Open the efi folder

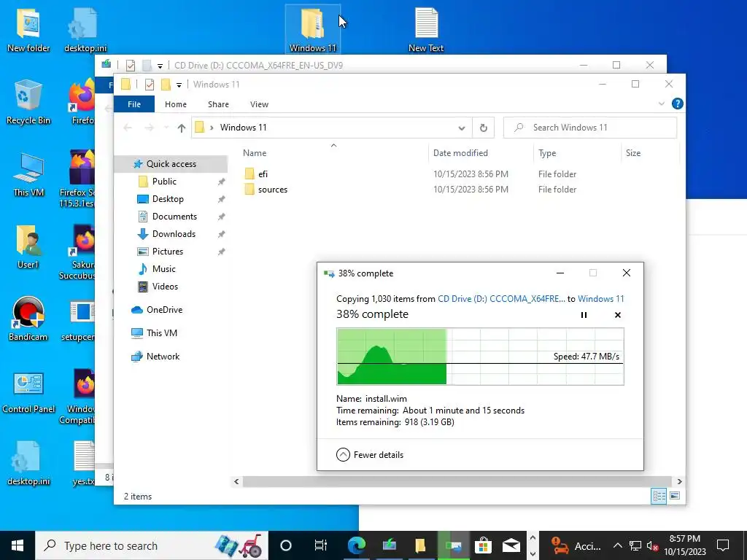pos(263,174)
